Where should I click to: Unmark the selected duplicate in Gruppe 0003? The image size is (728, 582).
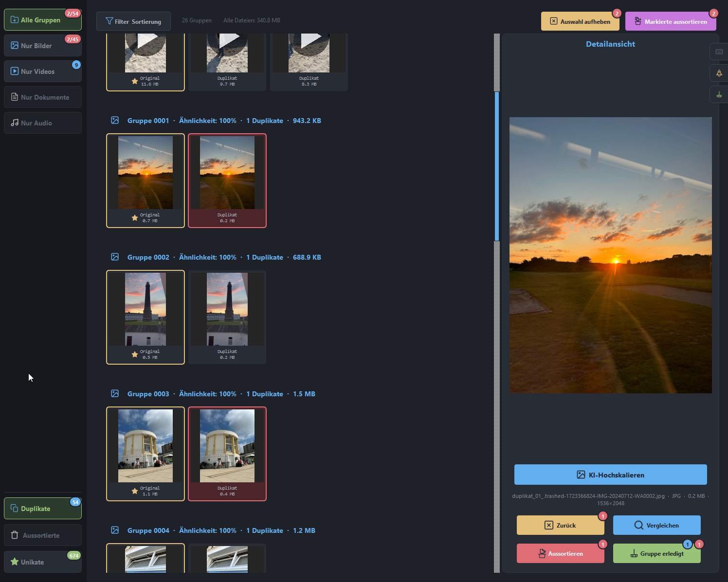227,453
